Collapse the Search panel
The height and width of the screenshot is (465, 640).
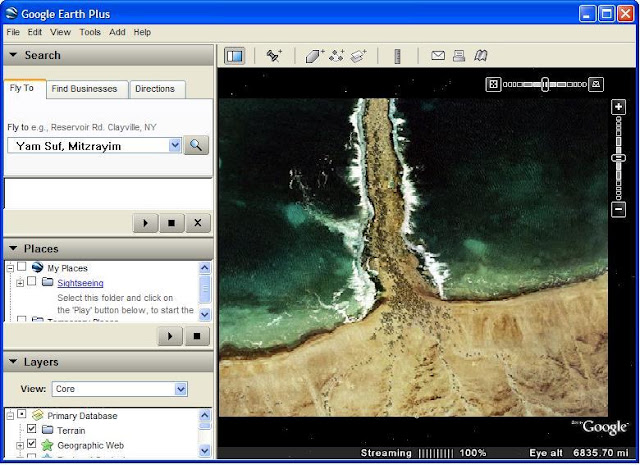(x=13, y=54)
